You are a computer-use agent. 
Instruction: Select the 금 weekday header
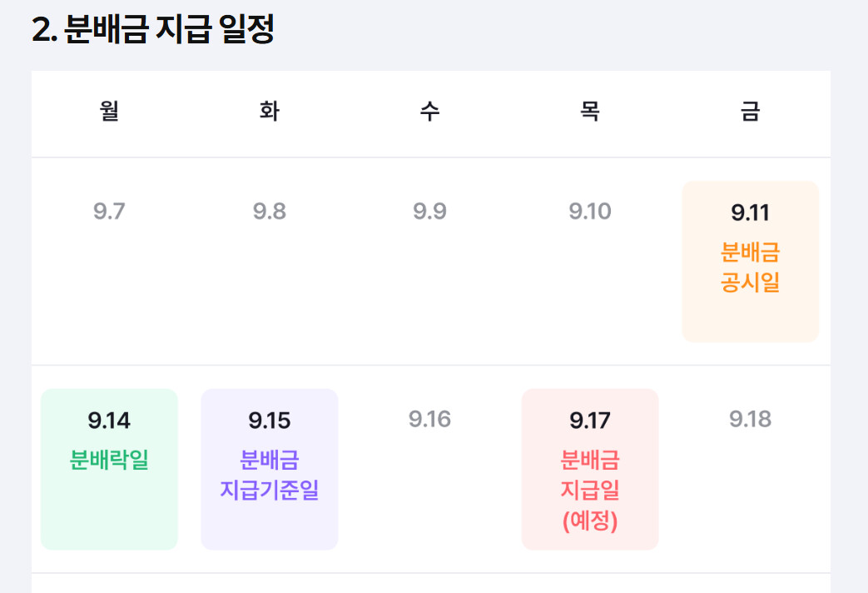click(x=750, y=111)
